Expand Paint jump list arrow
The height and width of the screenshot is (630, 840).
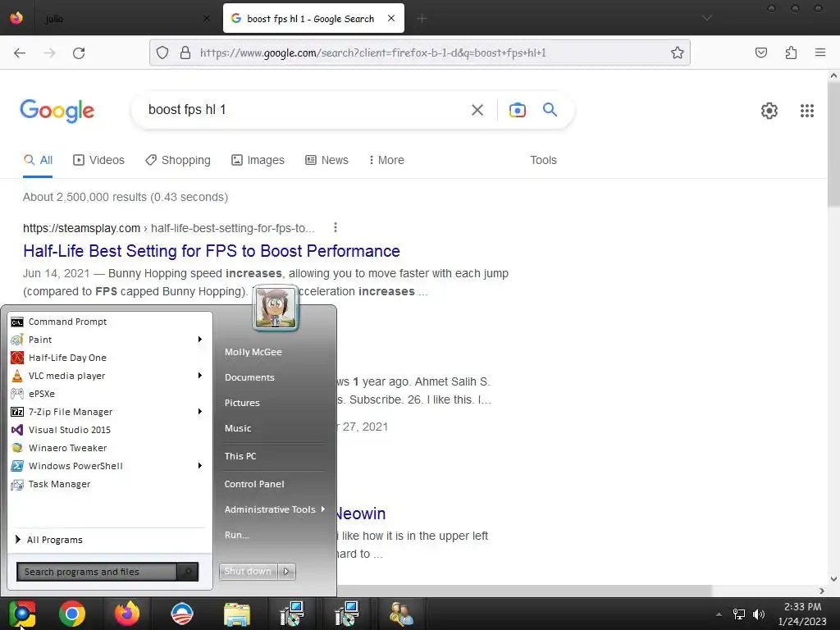click(200, 339)
